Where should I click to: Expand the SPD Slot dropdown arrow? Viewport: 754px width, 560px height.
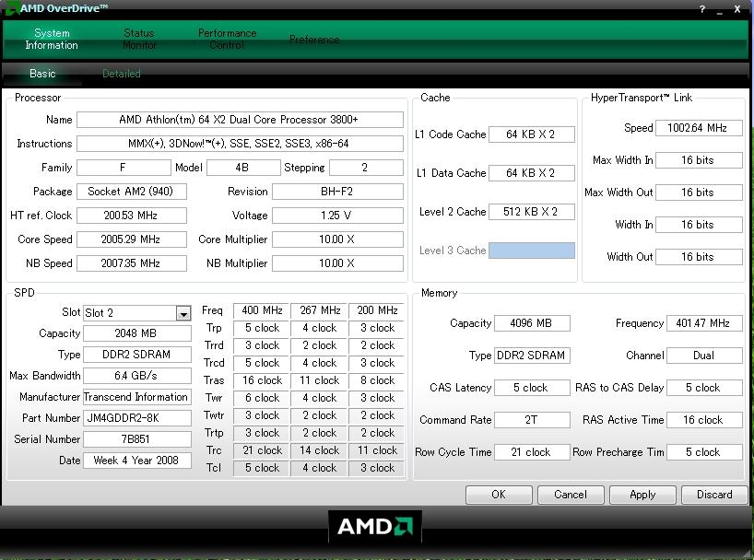pyautogui.click(x=183, y=313)
